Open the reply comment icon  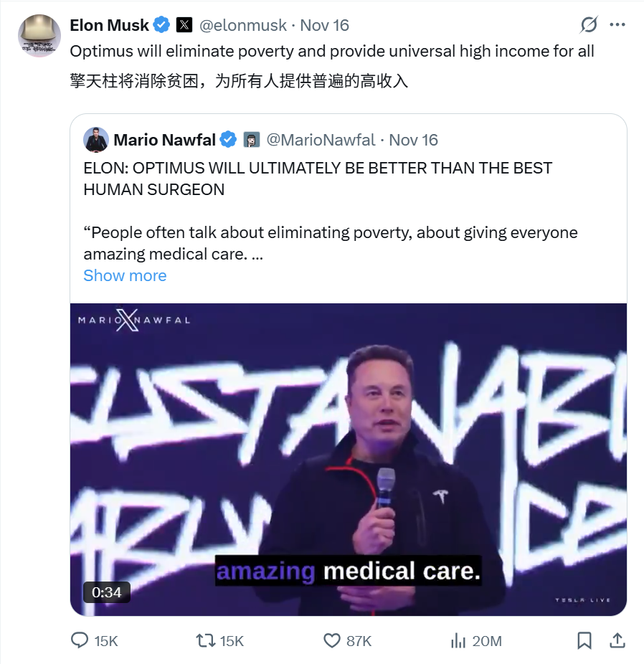click(80, 640)
